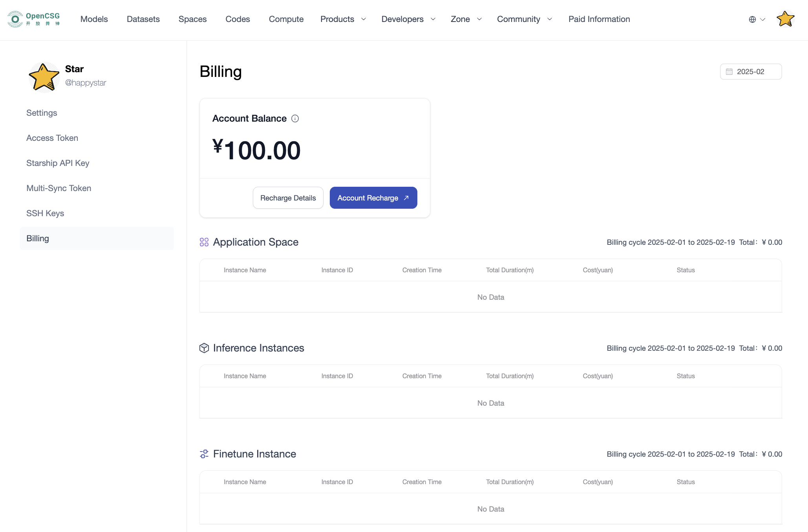Open the SSH Keys settings

[x=45, y=213]
